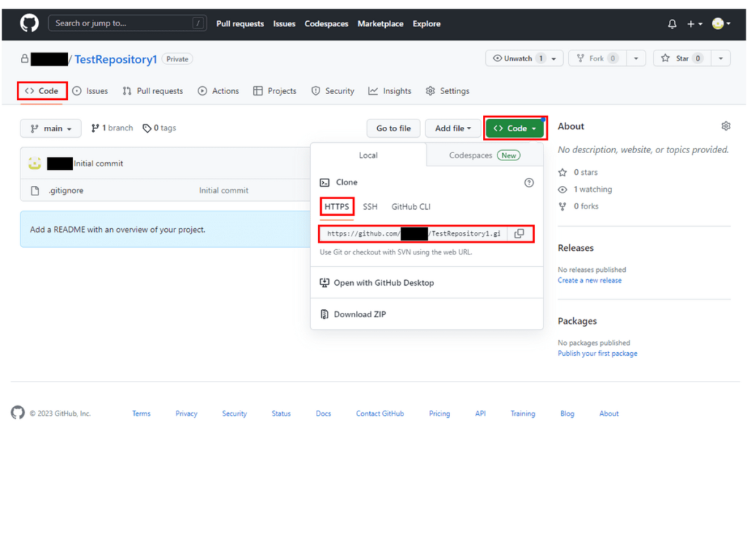This screenshot has height=560, width=747.
Task: Click the .gitignore file icon
Action: coord(35,190)
